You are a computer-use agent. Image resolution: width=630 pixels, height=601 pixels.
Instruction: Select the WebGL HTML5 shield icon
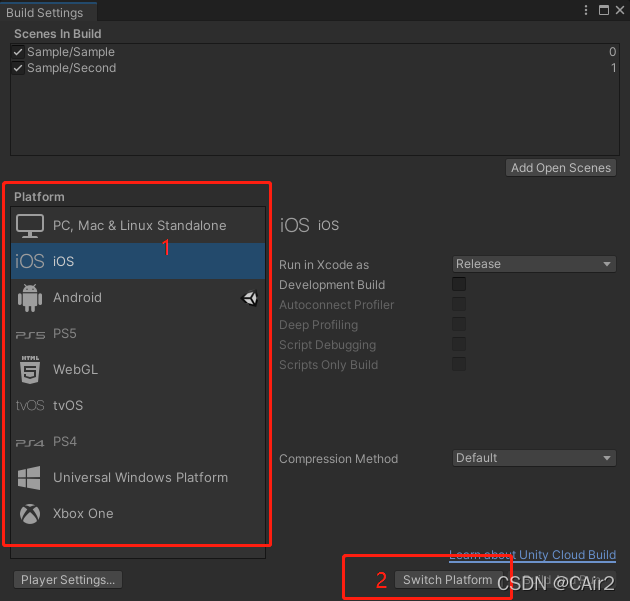pyautogui.click(x=30, y=370)
